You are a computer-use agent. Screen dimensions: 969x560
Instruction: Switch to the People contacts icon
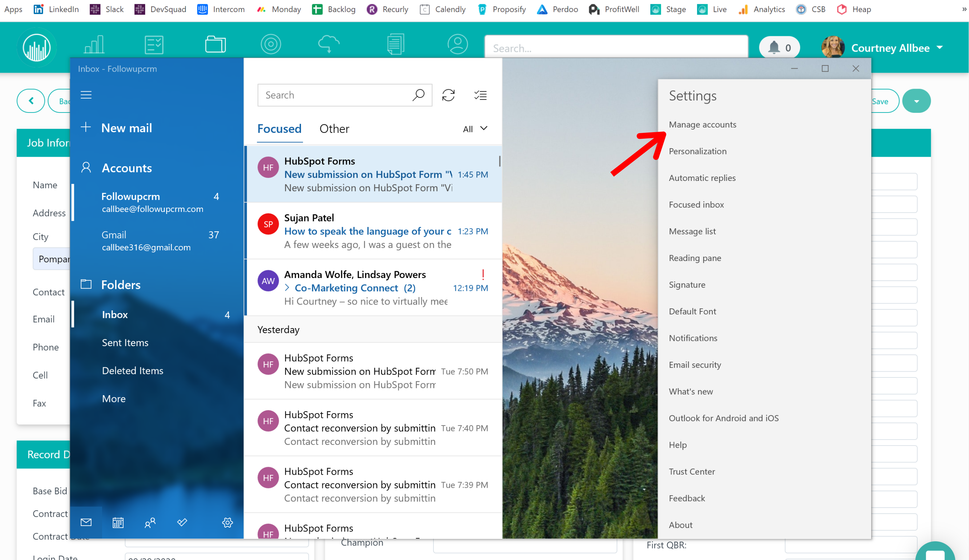click(x=150, y=522)
